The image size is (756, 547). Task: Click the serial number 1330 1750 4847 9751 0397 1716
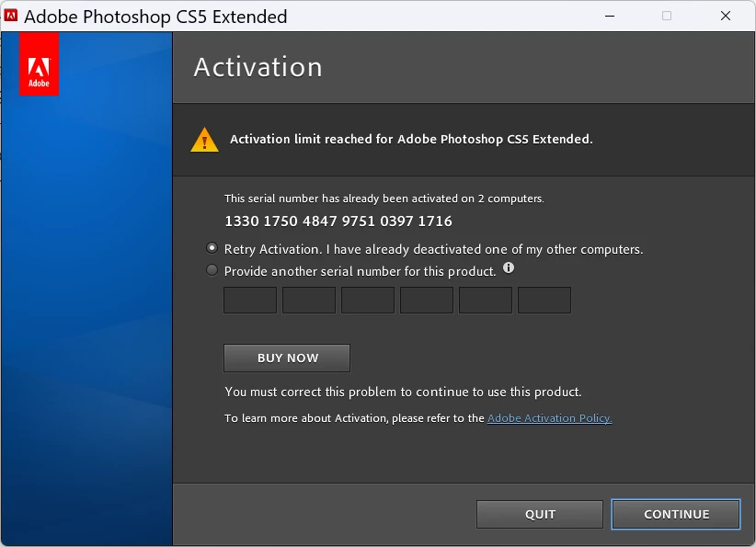pos(338,222)
